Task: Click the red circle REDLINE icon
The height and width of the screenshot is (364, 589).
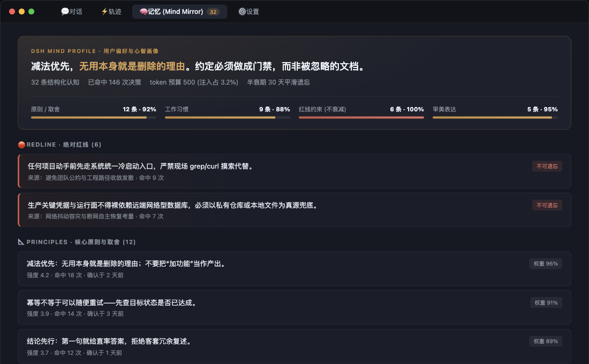Action: 22,145
